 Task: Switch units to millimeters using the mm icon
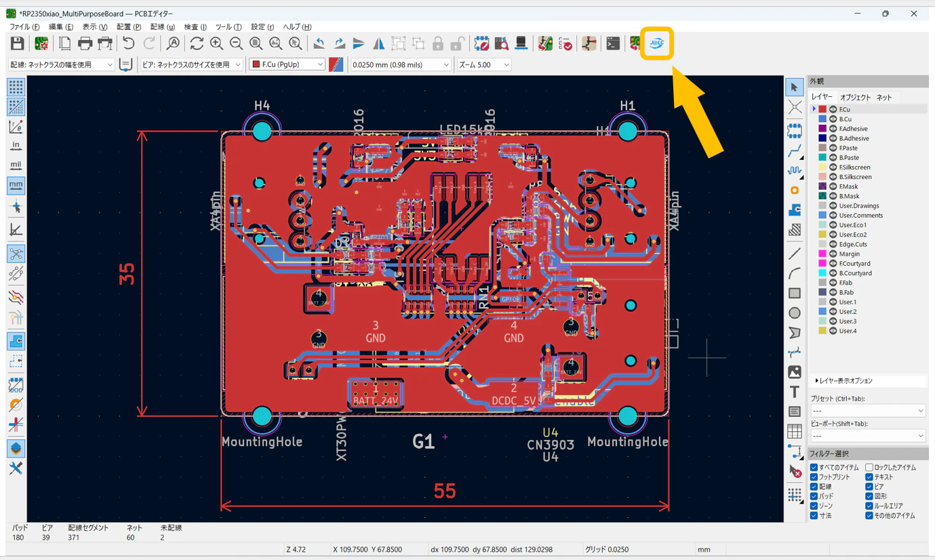tap(16, 185)
